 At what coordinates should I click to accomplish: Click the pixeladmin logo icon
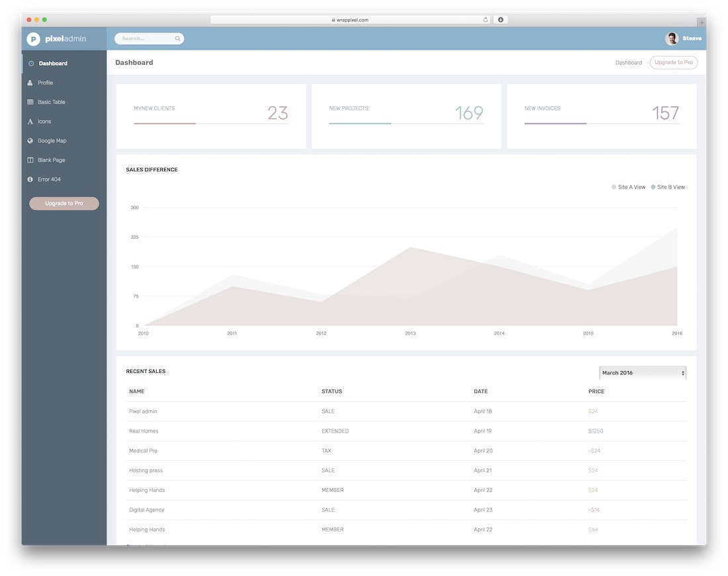point(33,39)
